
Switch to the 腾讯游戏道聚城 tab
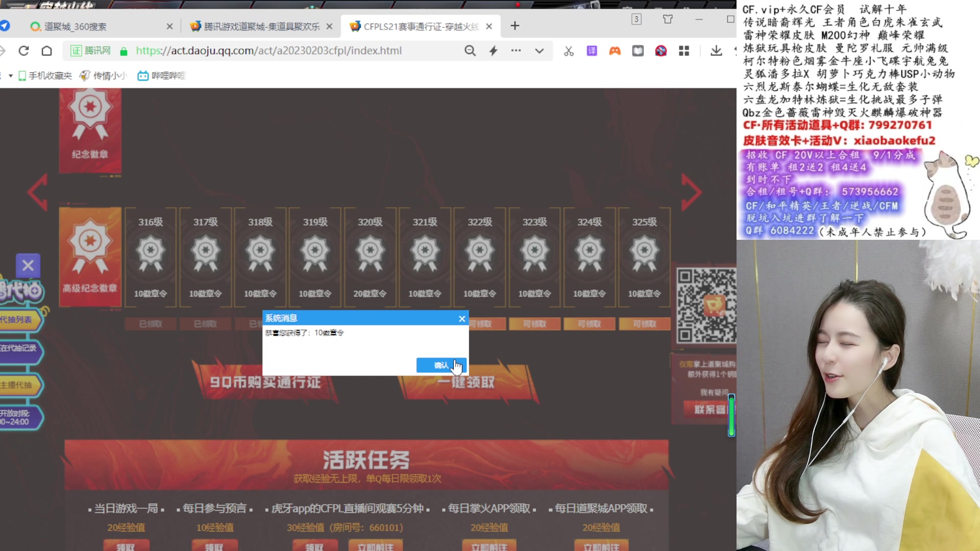(260, 26)
